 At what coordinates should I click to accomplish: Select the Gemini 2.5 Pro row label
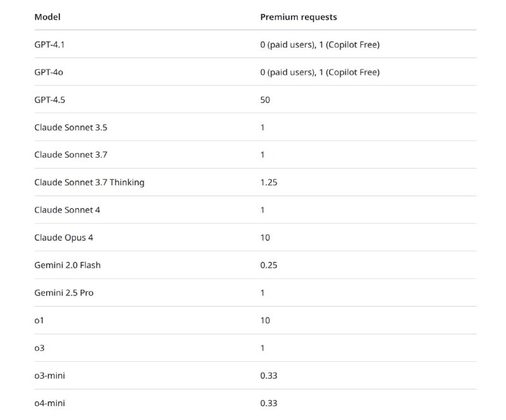[65, 293]
